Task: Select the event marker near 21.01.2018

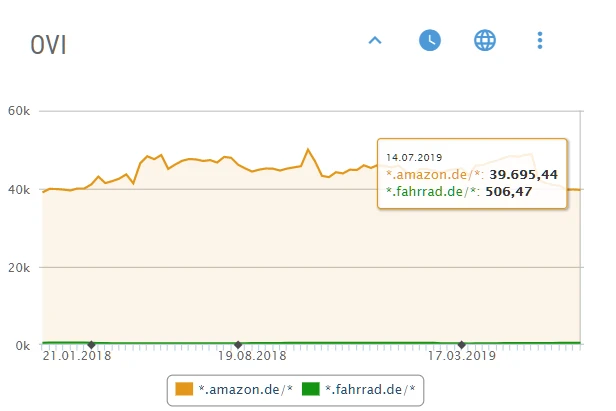Action: click(91, 345)
